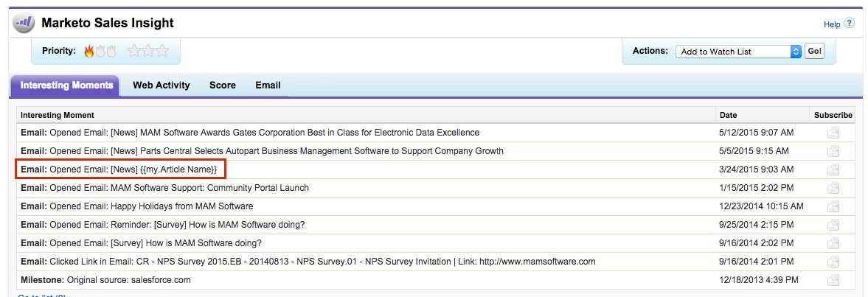Click the first priority star icon
The height and width of the screenshot is (297, 868).
(134, 51)
